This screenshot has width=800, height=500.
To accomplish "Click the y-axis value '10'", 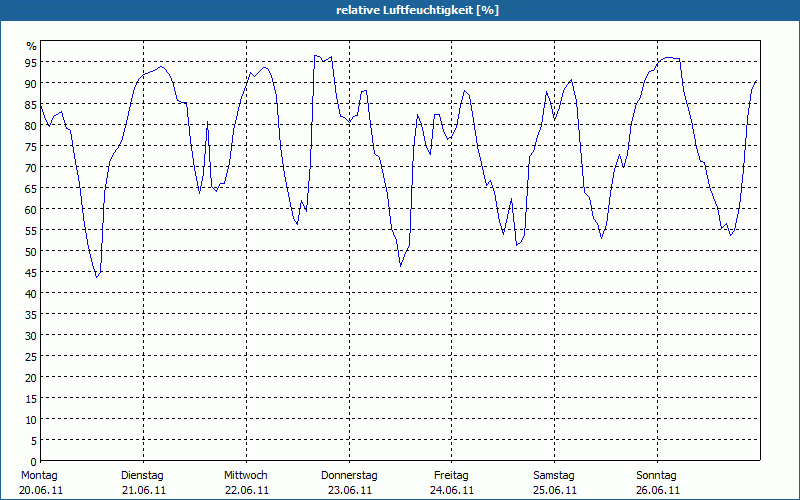I will tap(31, 420).
